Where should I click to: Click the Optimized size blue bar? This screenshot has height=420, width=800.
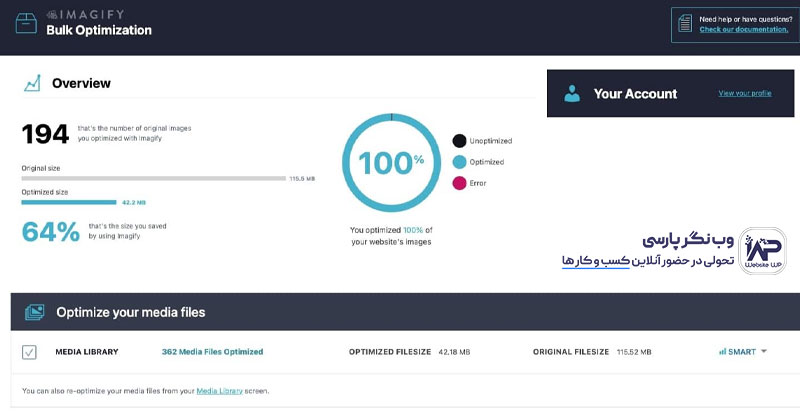point(69,203)
